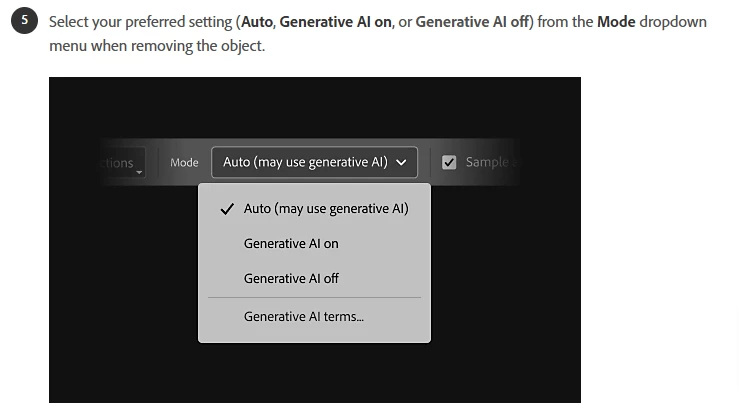Open the Auto (may use generative AI) combo box
The width and height of the screenshot is (739, 418).
(x=314, y=162)
